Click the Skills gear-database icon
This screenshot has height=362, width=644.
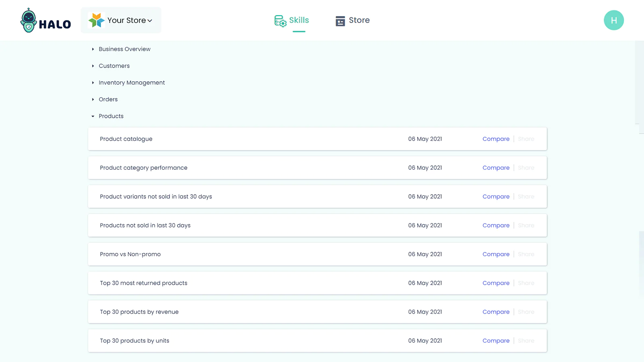coord(281,21)
